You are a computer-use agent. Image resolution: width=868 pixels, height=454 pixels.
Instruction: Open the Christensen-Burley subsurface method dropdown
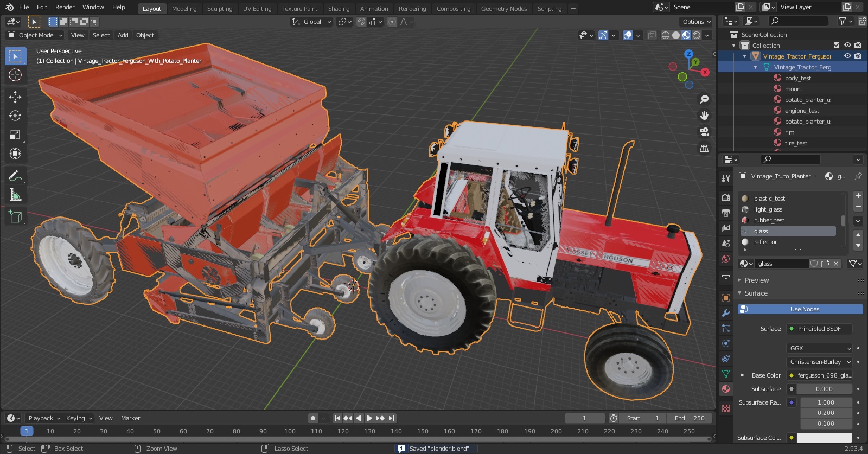coord(820,362)
